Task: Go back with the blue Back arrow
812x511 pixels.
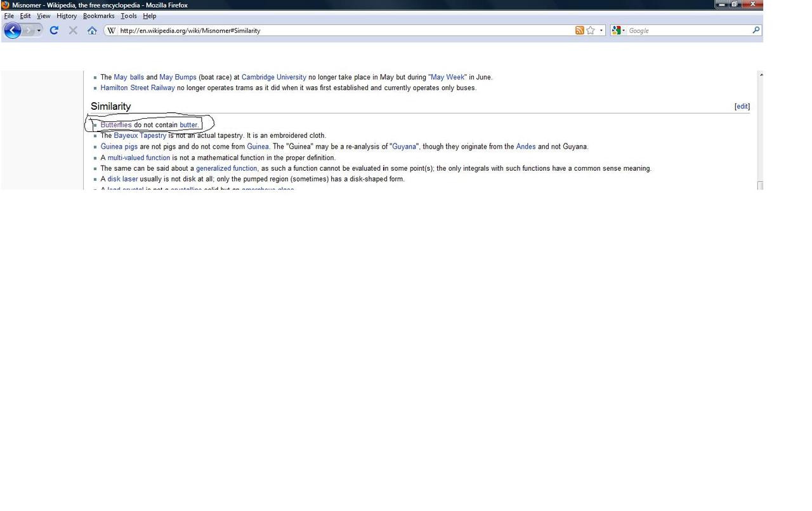Action: [12, 30]
